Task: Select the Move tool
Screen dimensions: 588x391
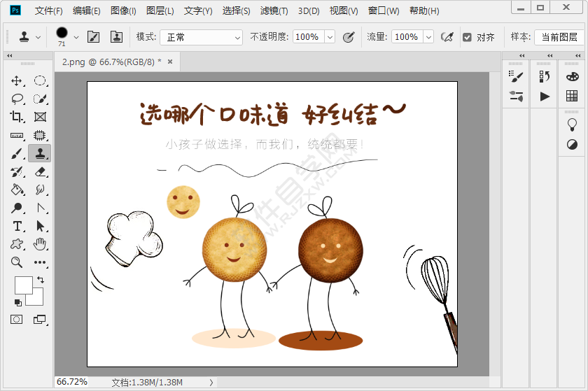Action: tap(17, 80)
